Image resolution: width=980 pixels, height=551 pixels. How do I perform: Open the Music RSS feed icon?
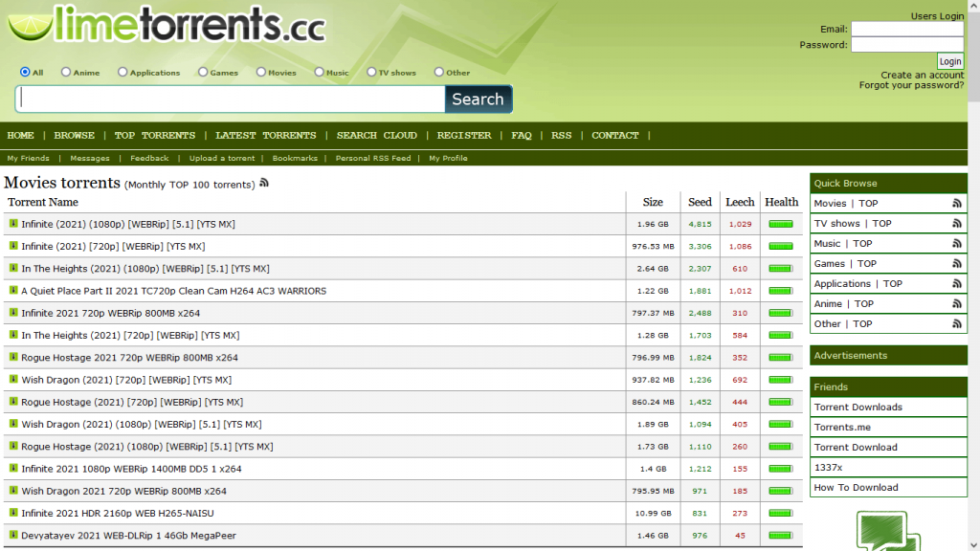956,244
